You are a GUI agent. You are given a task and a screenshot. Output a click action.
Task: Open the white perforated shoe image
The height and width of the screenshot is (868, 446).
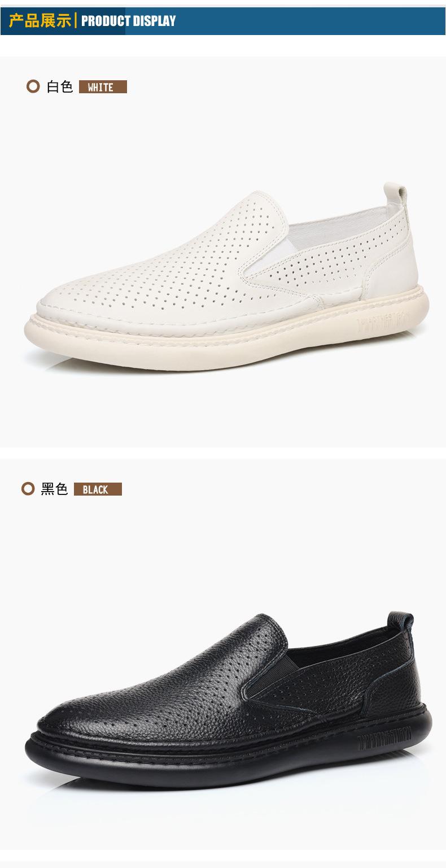tap(227, 277)
